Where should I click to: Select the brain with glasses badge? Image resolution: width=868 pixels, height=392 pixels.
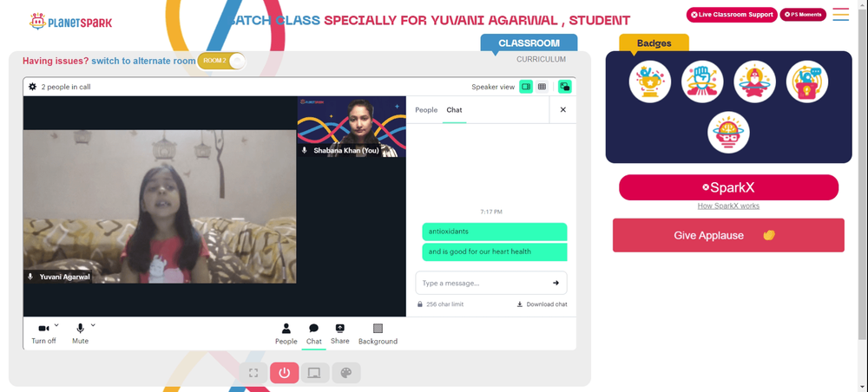pos(728,134)
